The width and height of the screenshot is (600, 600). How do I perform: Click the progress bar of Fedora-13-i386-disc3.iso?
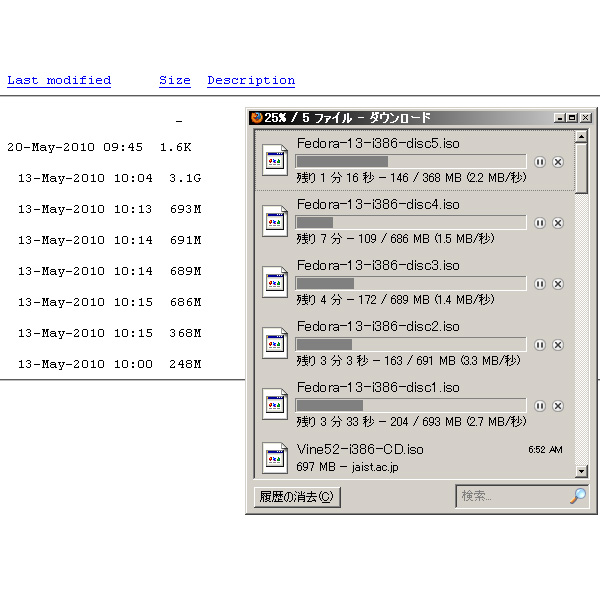coord(411,283)
